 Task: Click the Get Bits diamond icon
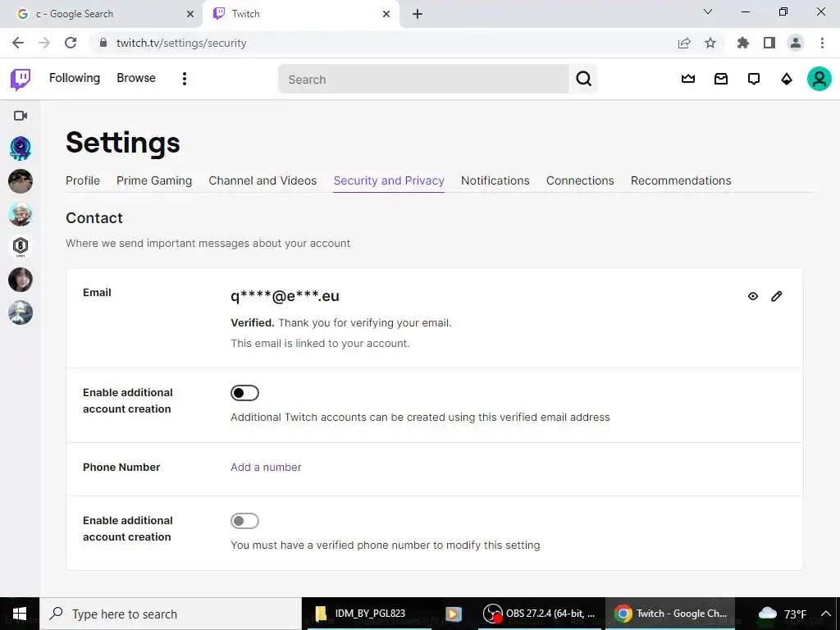click(x=786, y=80)
